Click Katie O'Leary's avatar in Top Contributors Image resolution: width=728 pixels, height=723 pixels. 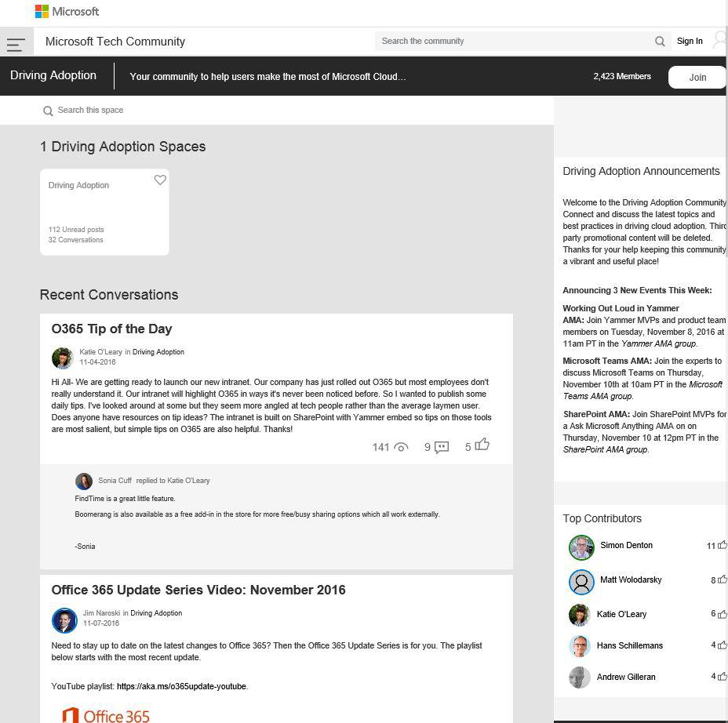point(579,615)
